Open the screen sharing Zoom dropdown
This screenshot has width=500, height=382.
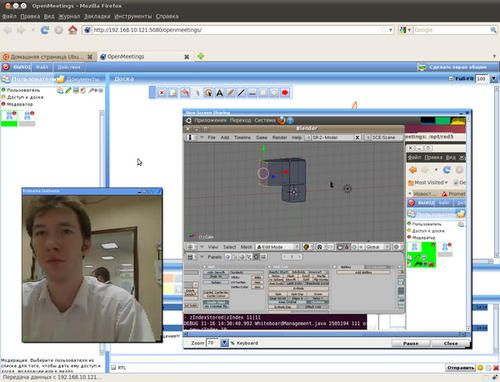point(225,343)
